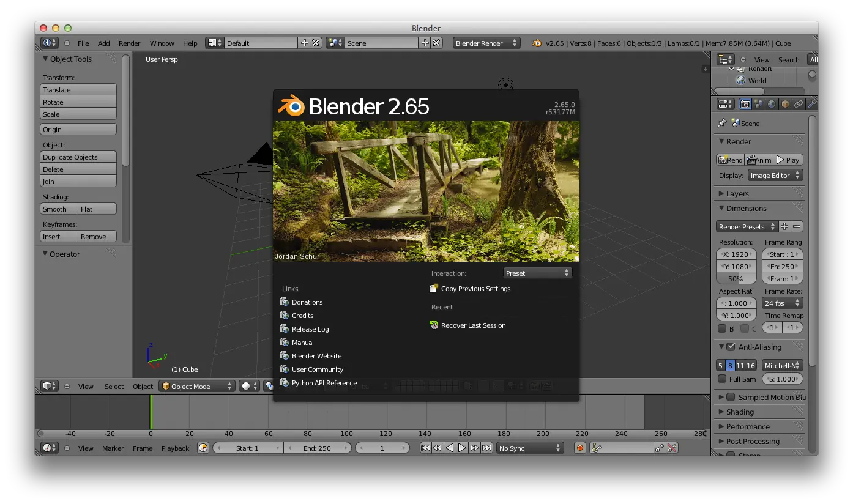Click the scene browse icon
Image resolution: width=853 pixels, height=504 pixels.
click(x=335, y=43)
